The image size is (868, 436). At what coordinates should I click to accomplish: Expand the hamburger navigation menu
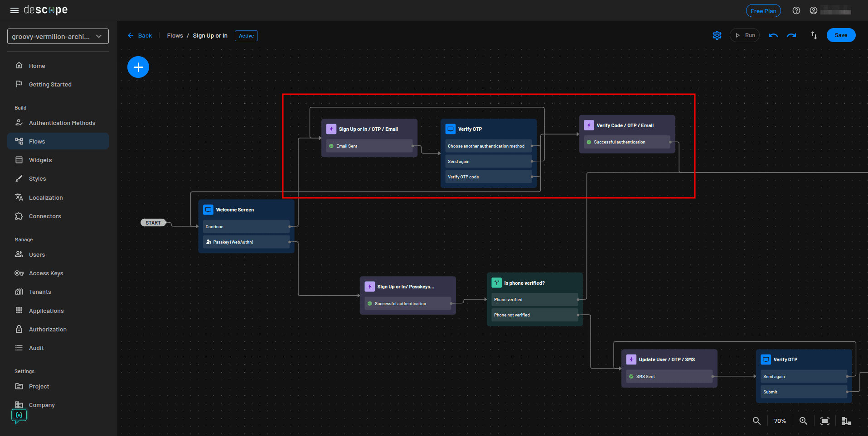coord(14,10)
